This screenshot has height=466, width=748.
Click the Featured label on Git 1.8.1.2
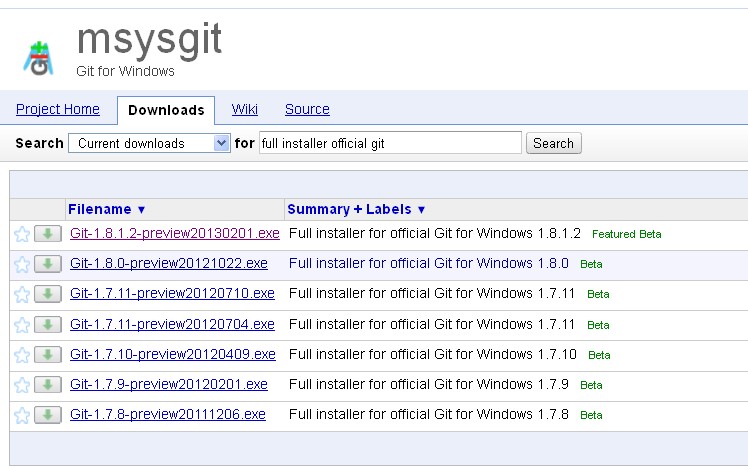pyautogui.click(x=613, y=234)
